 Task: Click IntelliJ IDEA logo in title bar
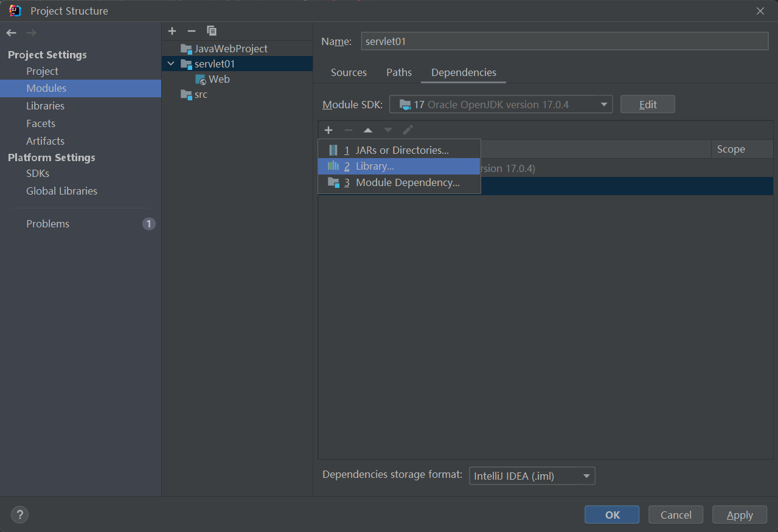15,11
